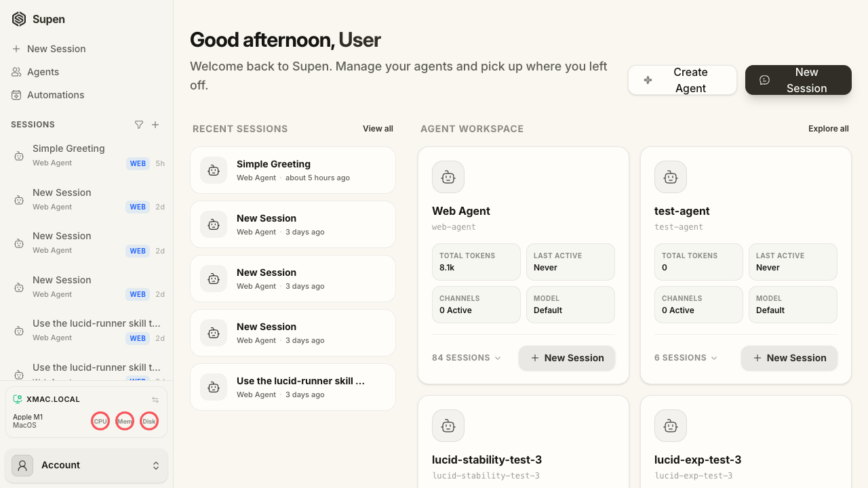Image resolution: width=868 pixels, height=488 pixels.
Task: Click the test-agent robot avatar
Action: [x=671, y=177]
